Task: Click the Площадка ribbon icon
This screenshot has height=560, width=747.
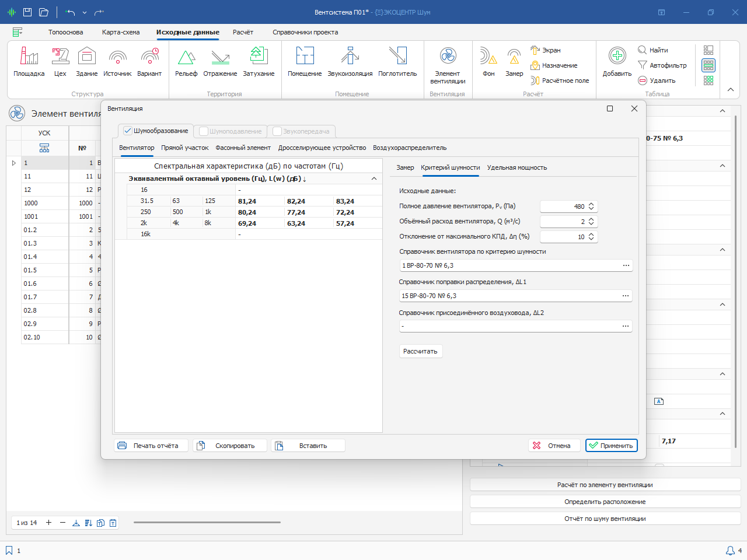Action: (29, 57)
